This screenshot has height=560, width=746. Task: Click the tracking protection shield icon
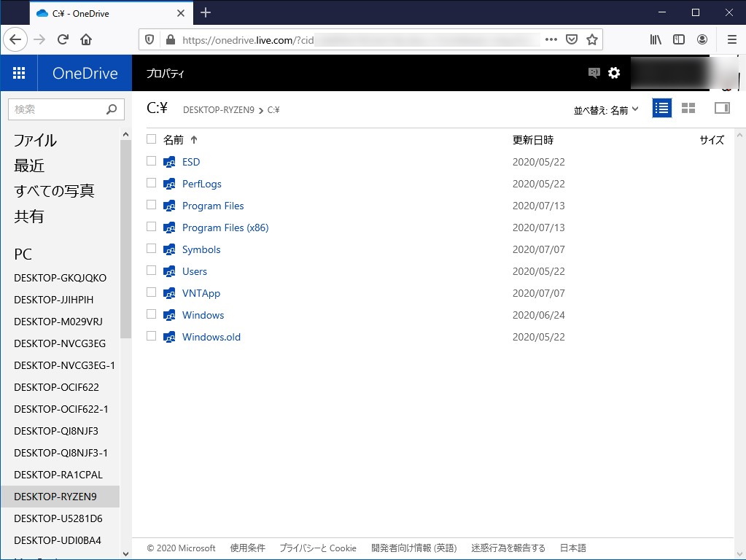[149, 39]
